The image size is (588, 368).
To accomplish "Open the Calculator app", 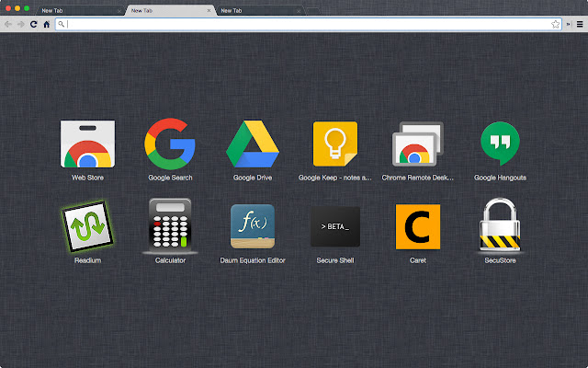I will click(170, 225).
